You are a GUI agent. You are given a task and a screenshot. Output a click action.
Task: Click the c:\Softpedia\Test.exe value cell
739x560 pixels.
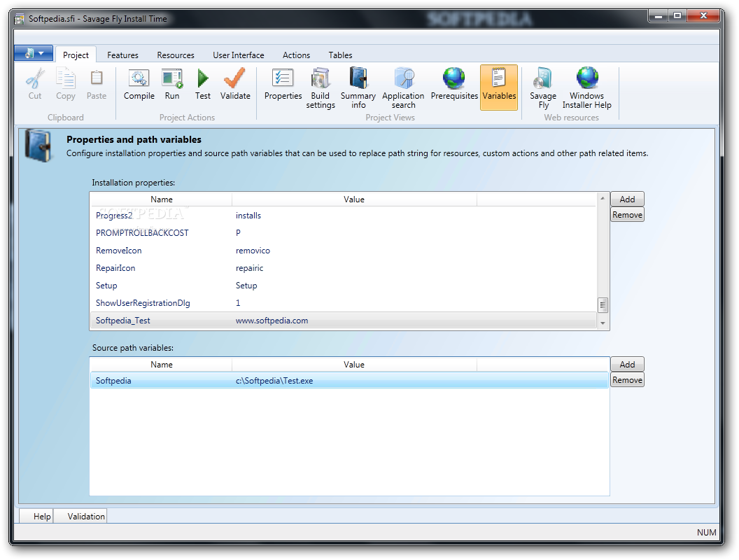274,380
